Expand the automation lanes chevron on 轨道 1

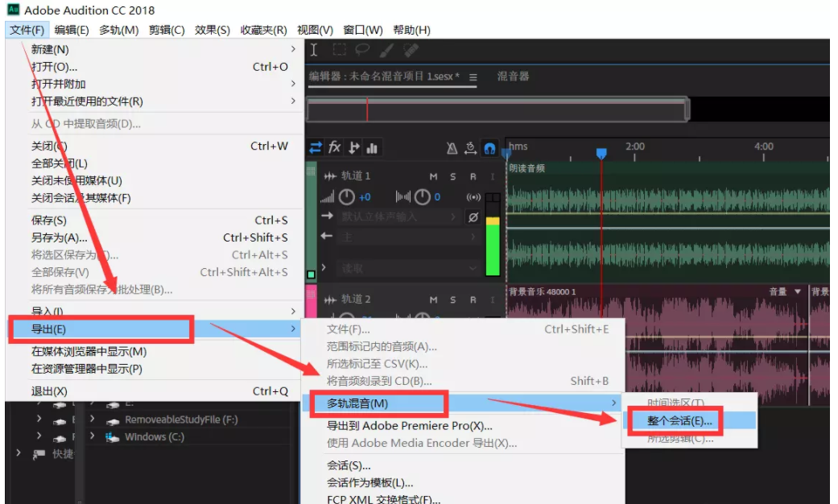[324, 267]
